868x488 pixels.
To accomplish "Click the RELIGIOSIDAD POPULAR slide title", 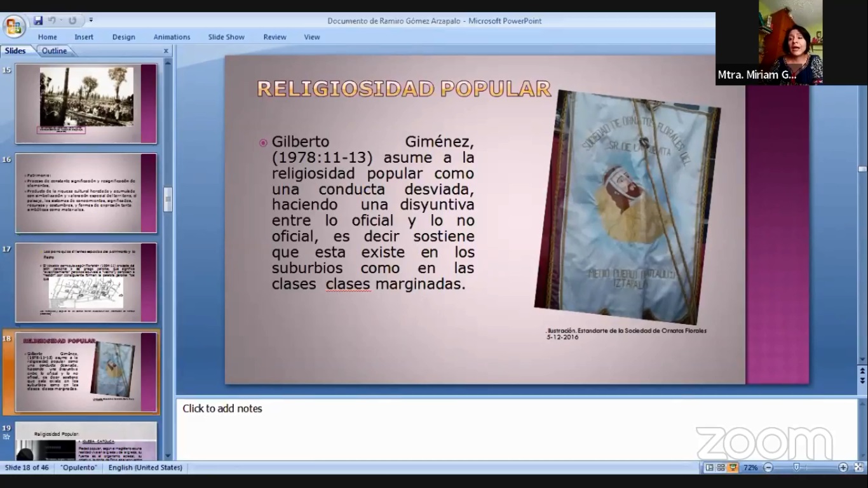I will [x=403, y=89].
